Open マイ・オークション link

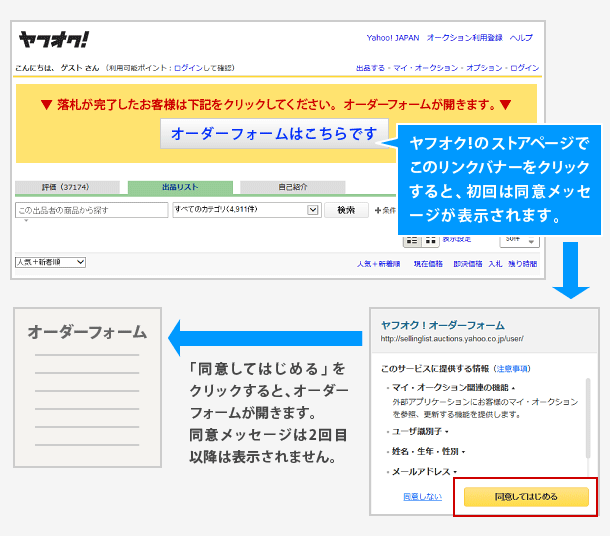tap(426, 68)
